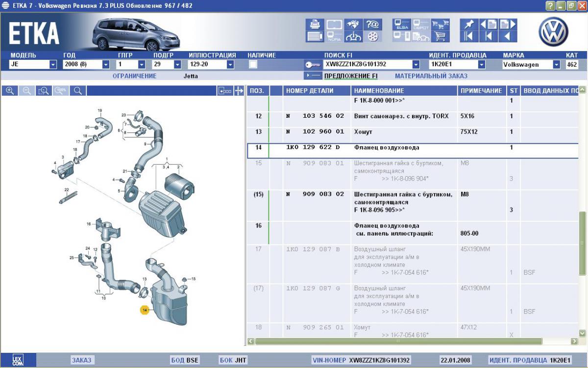Image resolution: width=588 pixels, height=368 pixels.
Task: Open the ИЛЛЮСТРАЦИЯ dropdown
Action: pos(230,64)
